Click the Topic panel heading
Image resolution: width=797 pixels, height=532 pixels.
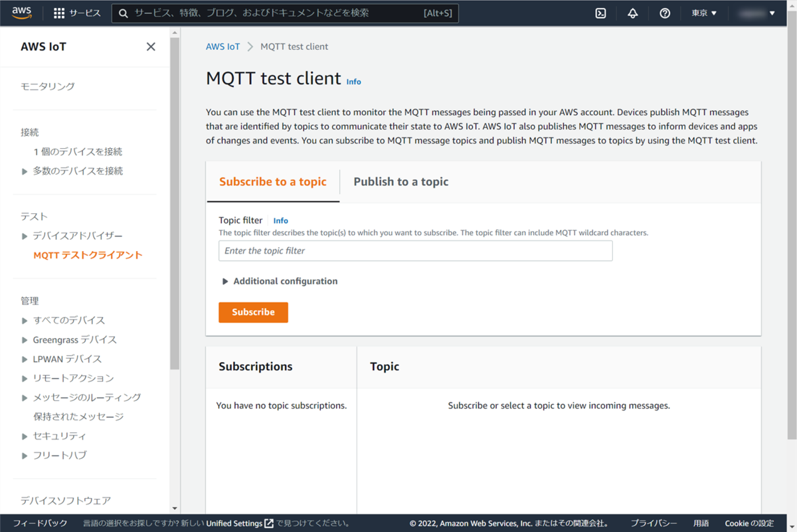pyautogui.click(x=385, y=367)
